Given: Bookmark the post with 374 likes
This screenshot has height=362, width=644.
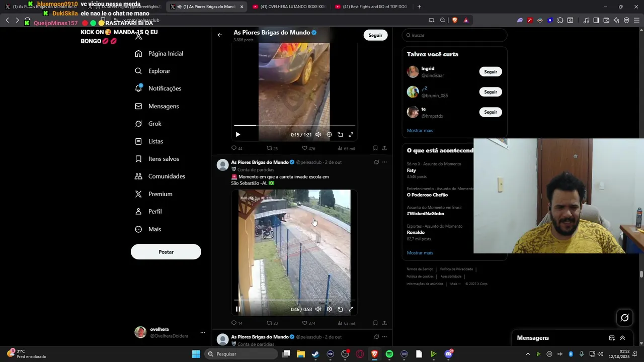Looking at the screenshot, I should pyautogui.click(x=375, y=323).
